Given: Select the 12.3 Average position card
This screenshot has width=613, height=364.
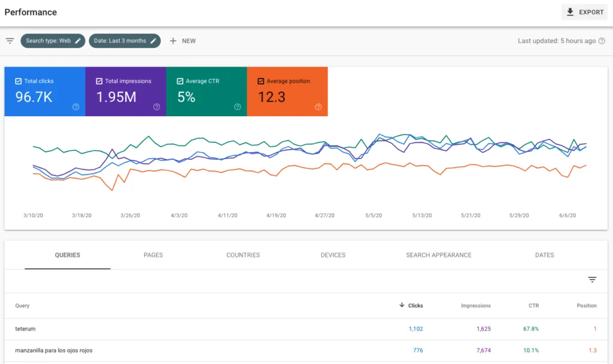Looking at the screenshot, I should pyautogui.click(x=287, y=92).
